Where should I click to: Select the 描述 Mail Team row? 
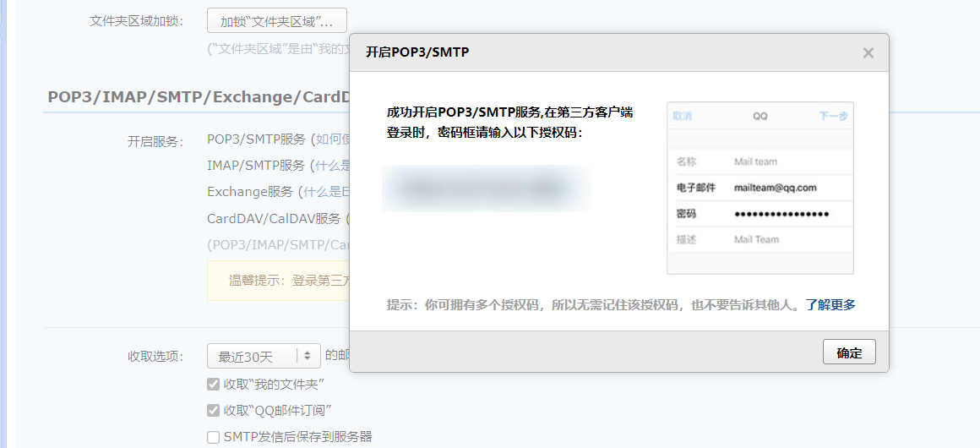pos(759,240)
